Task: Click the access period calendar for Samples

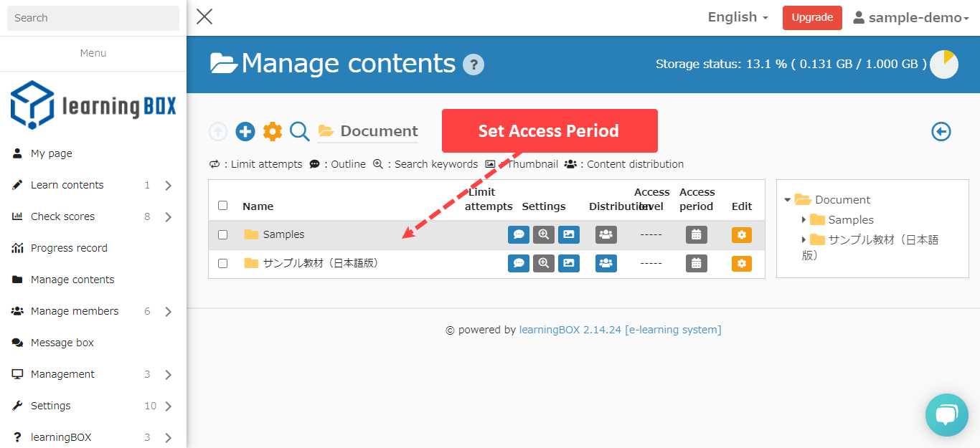Action: point(696,234)
